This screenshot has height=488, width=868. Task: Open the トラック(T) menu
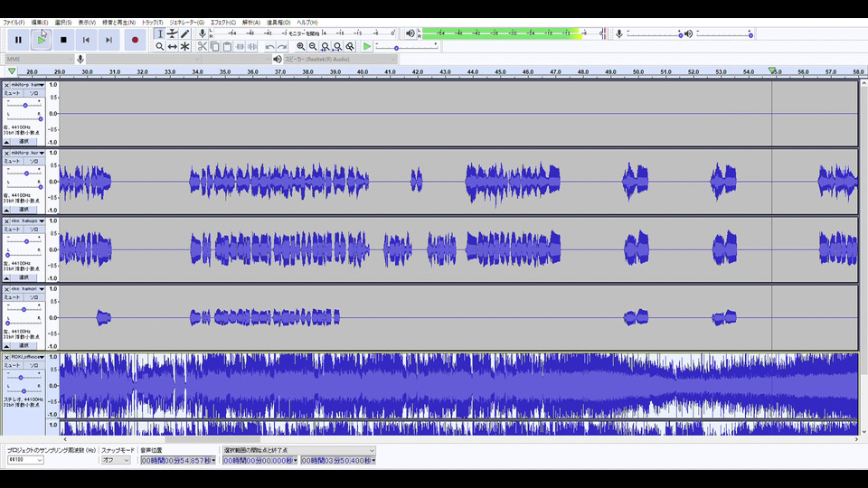pos(152,23)
